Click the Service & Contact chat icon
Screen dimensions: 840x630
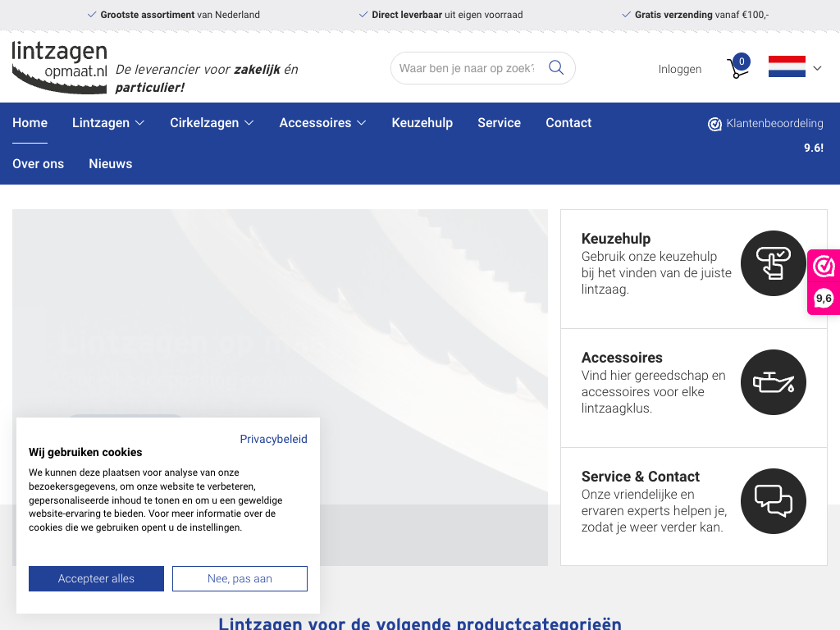(773, 501)
